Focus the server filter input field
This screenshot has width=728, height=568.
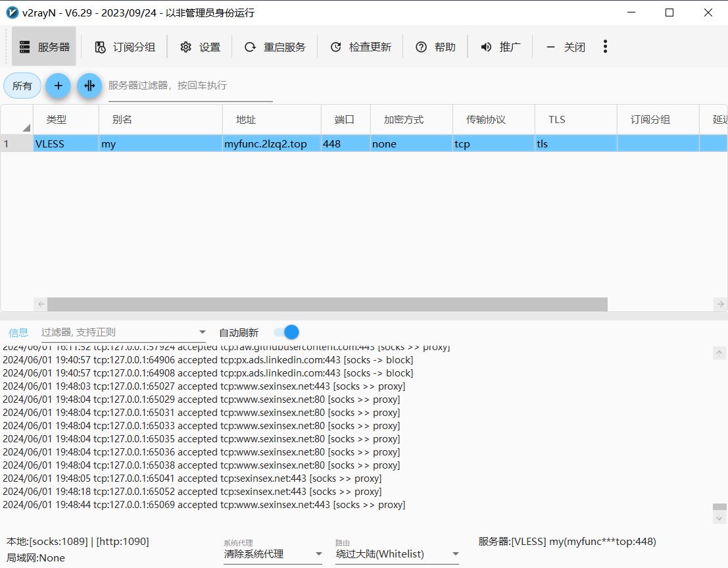(x=190, y=86)
